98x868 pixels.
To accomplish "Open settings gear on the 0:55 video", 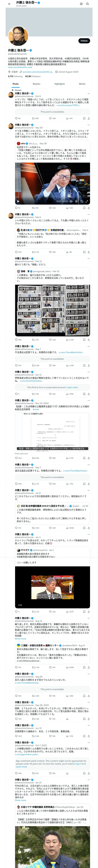I will (76, 201).
